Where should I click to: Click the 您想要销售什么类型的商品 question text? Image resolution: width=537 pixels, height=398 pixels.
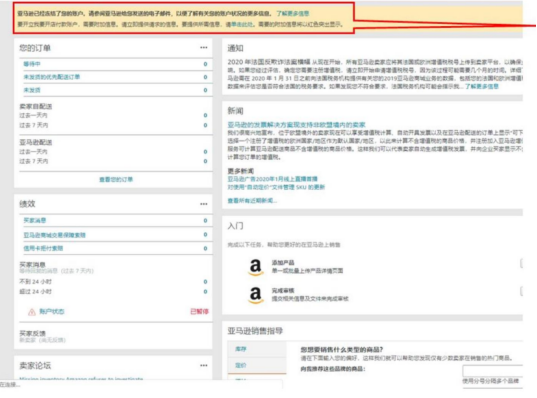pyautogui.click(x=342, y=350)
